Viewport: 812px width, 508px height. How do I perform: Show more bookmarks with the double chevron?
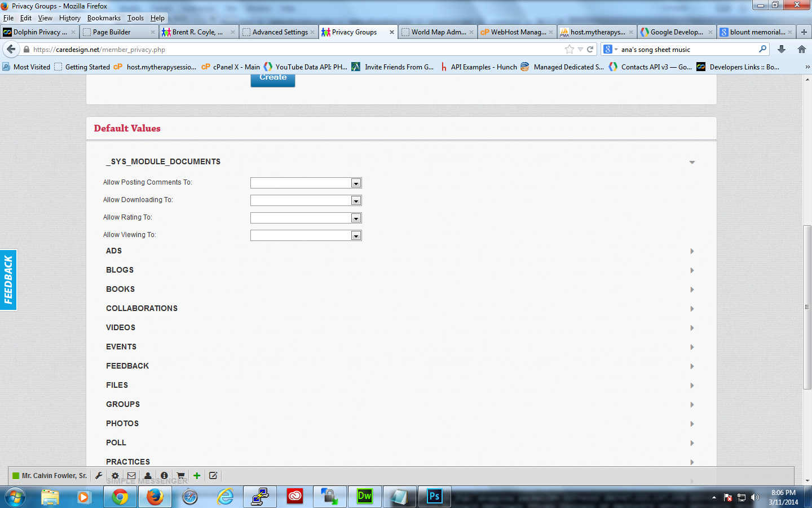pos(807,67)
